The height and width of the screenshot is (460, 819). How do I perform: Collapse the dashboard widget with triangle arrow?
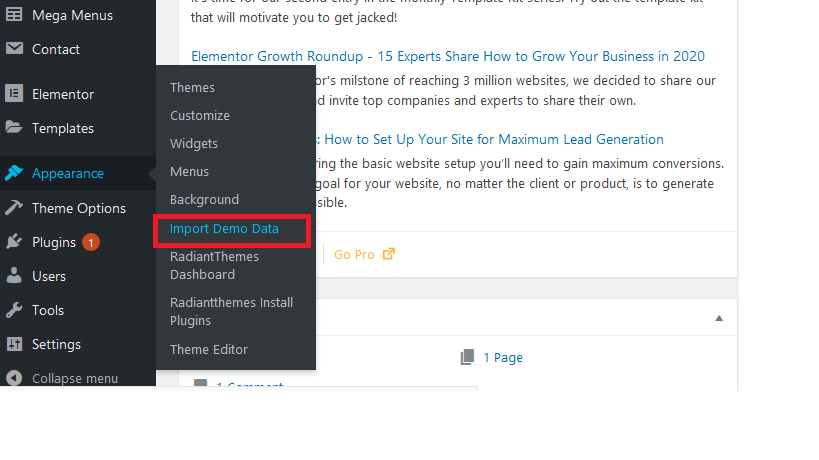[x=718, y=318]
